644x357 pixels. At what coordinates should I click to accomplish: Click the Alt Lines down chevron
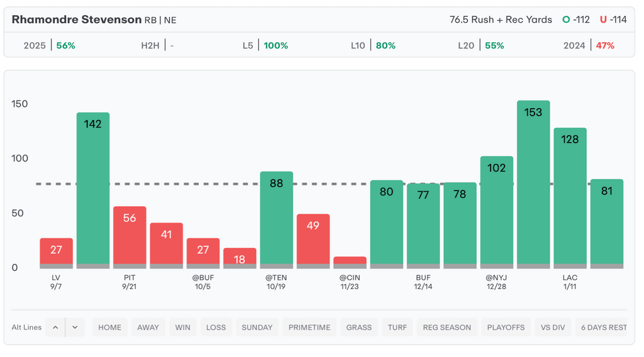pyautogui.click(x=75, y=327)
